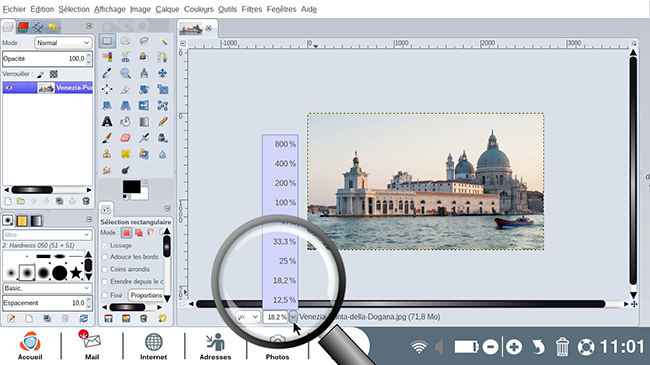Screen dimensions: 650x365
Task: Select the Text tool
Action: point(107,122)
